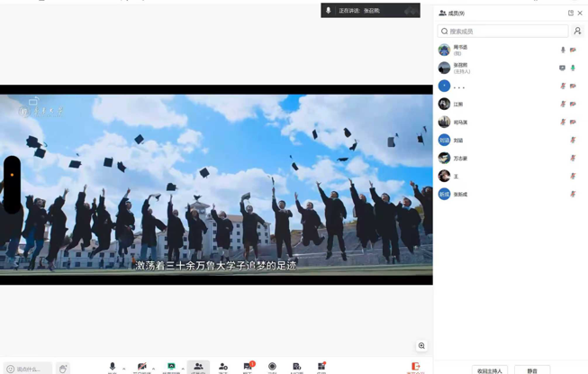Turn on the camera from bottom toolbar
Screen dimensions: 588x374
(x=141, y=367)
